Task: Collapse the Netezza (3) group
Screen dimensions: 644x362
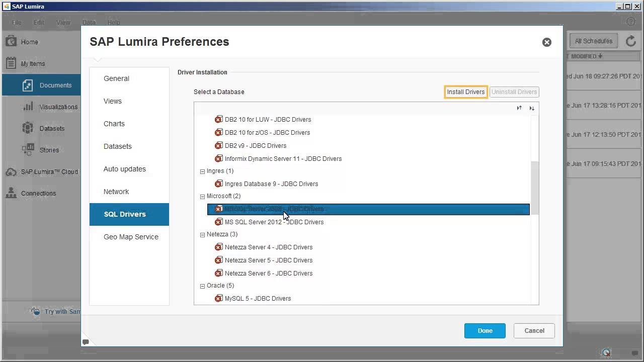Action: [x=202, y=235]
